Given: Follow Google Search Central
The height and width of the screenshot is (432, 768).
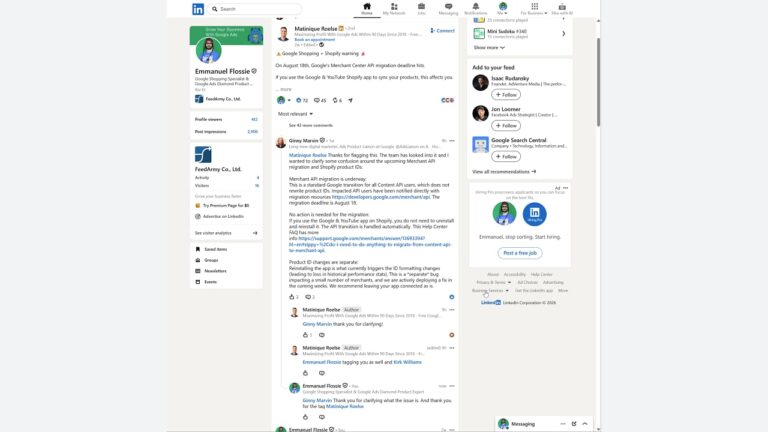Looking at the screenshot, I should click(x=506, y=157).
